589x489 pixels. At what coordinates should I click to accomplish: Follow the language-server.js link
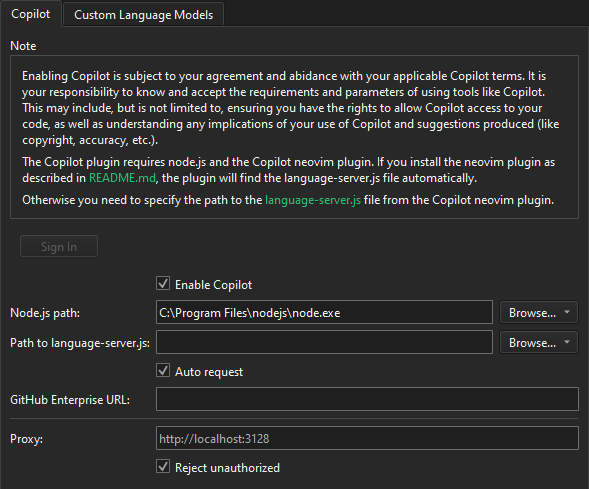point(313,200)
